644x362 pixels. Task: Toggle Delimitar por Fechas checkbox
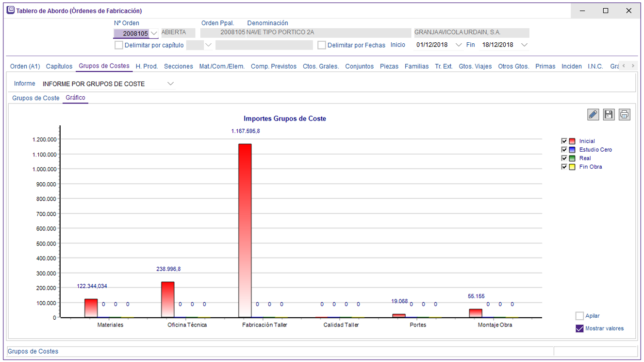pos(321,45)
